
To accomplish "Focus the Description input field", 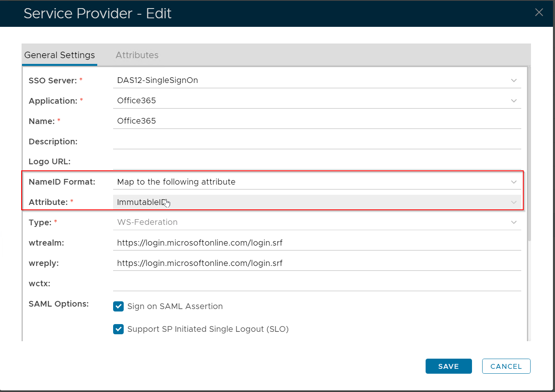I will click(317, 142).
